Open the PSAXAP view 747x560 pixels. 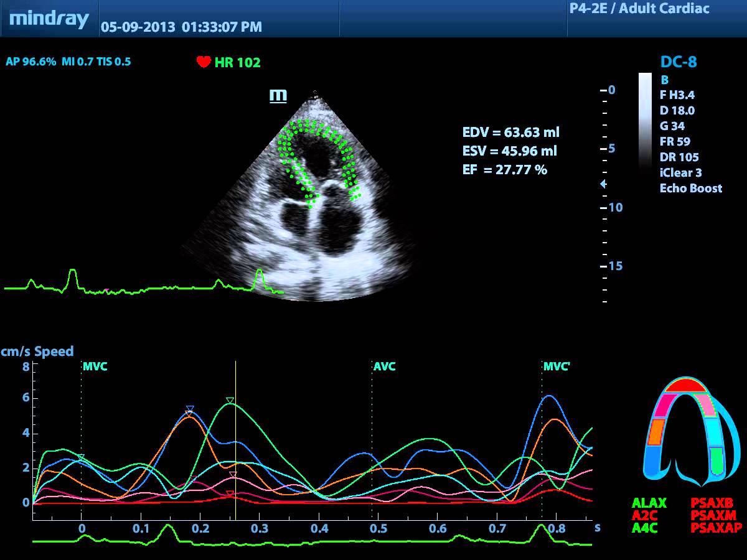tap(716, 528)
